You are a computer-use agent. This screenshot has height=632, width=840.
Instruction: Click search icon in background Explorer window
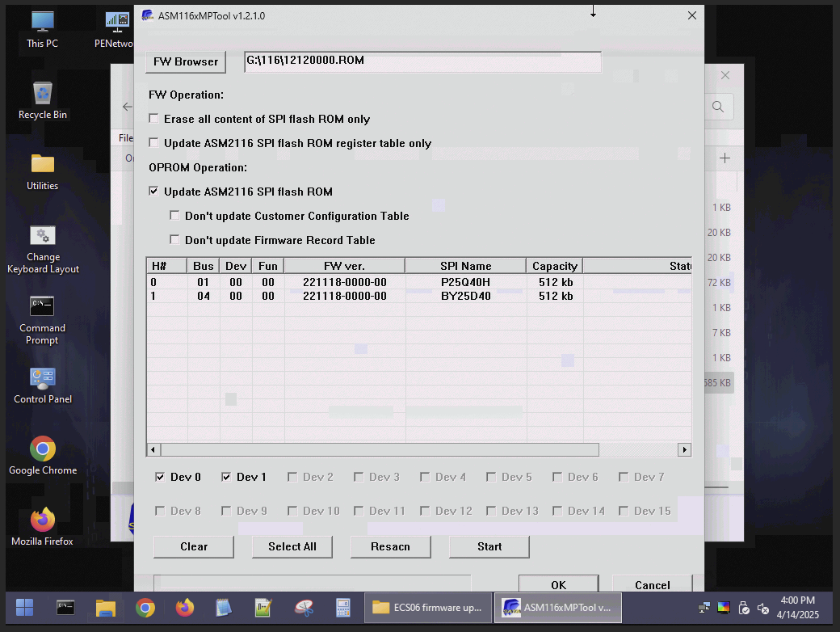tap(718, 107)
